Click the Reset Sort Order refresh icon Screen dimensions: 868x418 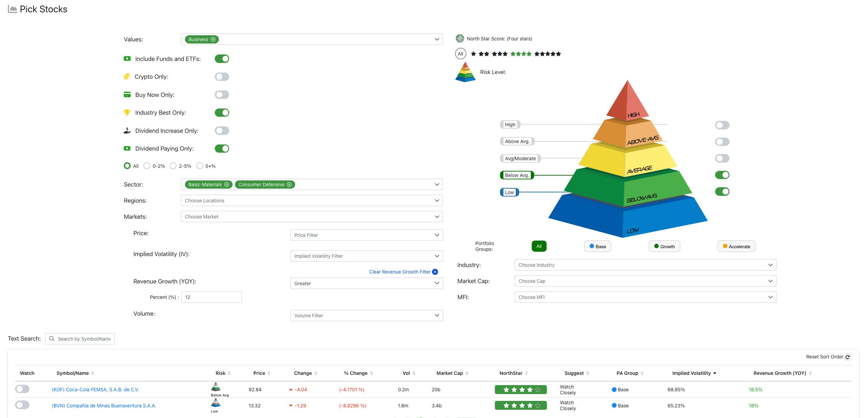(x=849, y=357)
